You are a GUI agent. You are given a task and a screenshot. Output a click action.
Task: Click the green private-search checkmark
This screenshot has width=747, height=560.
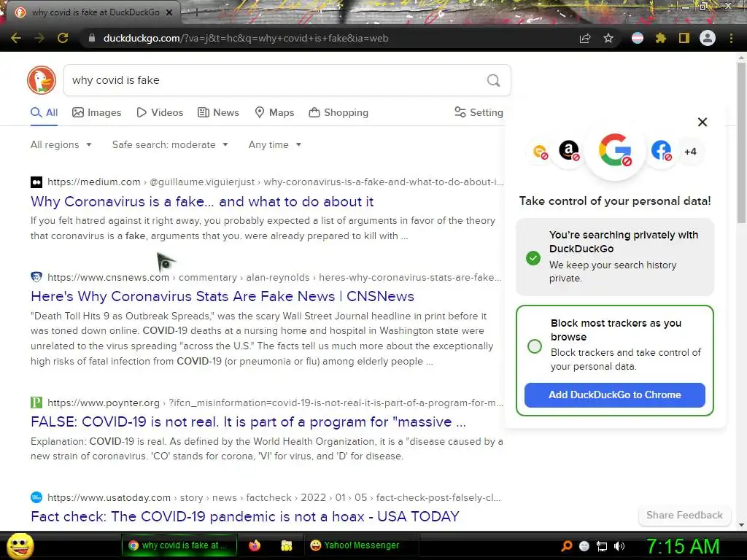point(533,258)
